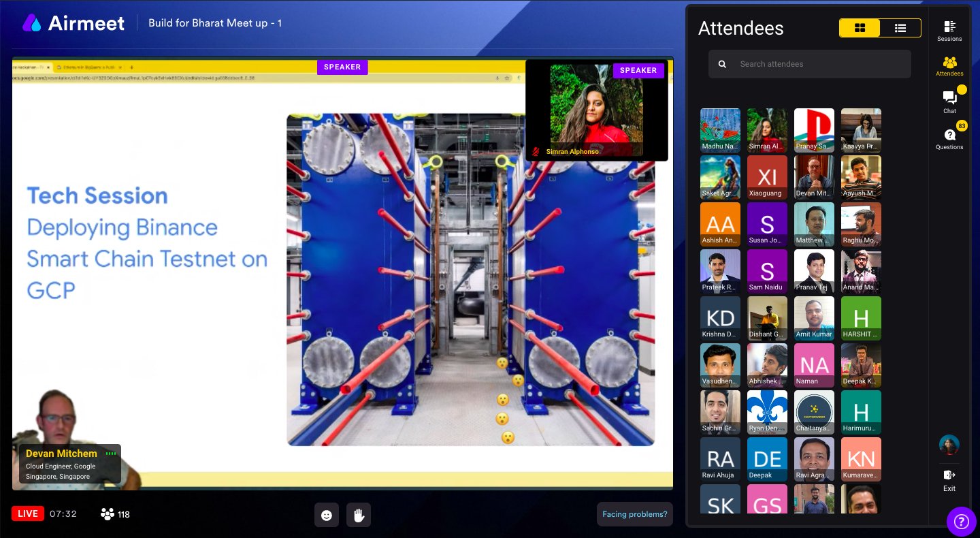Open GS initials attendee card
Viewport: 980px width, 538px height.
click(767, 499)
